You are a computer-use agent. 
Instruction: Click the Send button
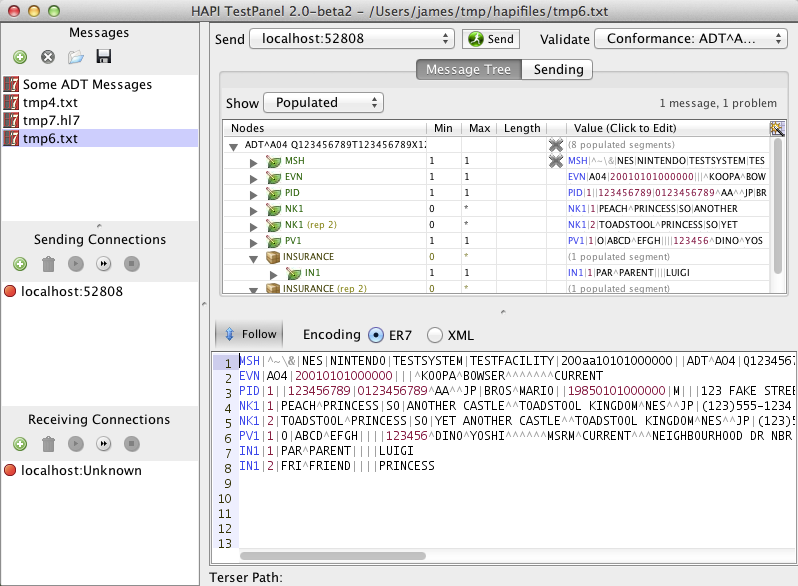point(490,39)
